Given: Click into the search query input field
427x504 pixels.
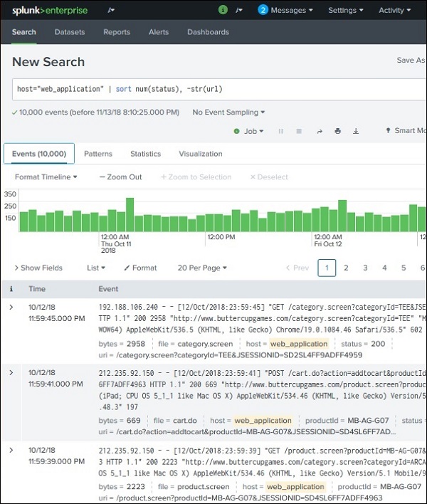Looking at the screenshot, I should click(x=213, y=88).
